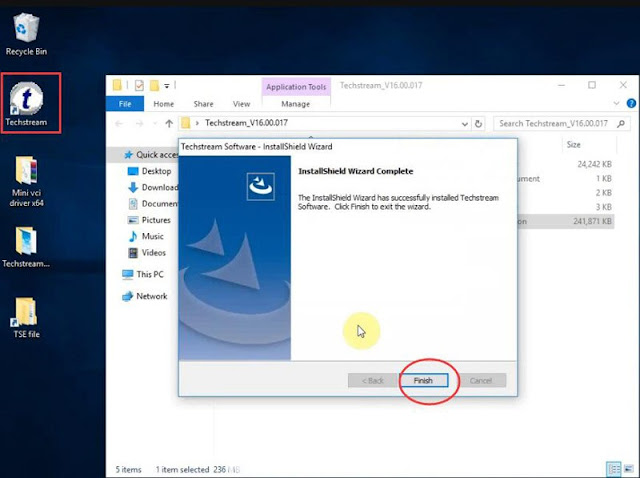Switch to Details view in status bar
This screenshot has height=478, width=640.
tap(613, 469)
